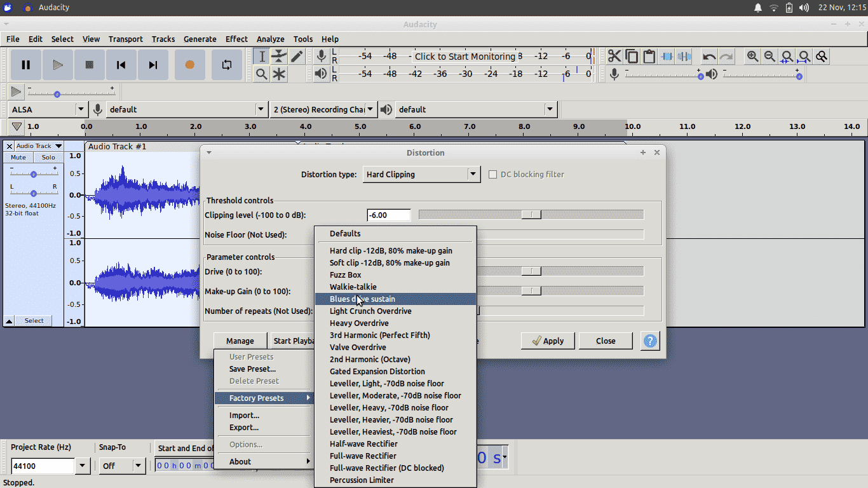Screen dimensions: 868x488
Task: Select Fuzz Box preset
Action: point(395,274)
